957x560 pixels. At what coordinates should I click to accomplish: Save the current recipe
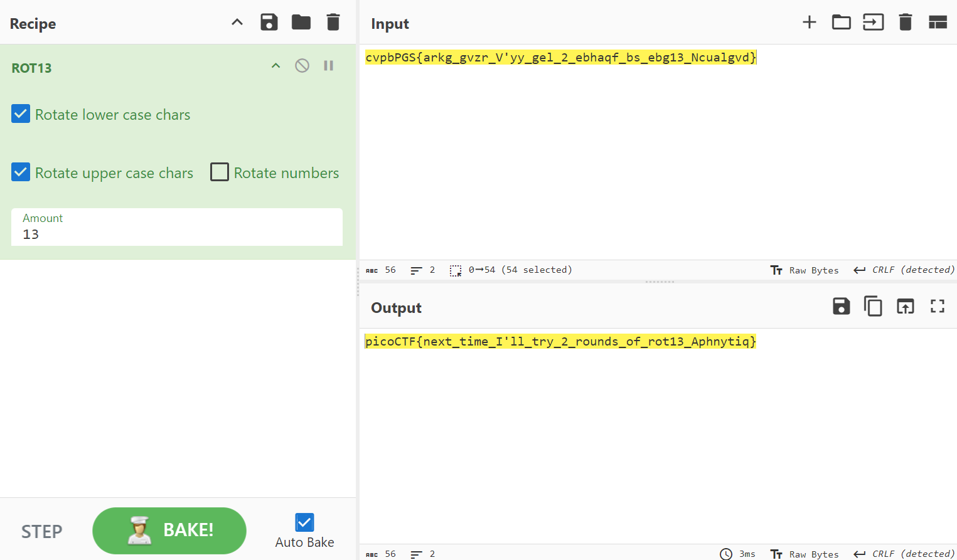tap(269, 23)
